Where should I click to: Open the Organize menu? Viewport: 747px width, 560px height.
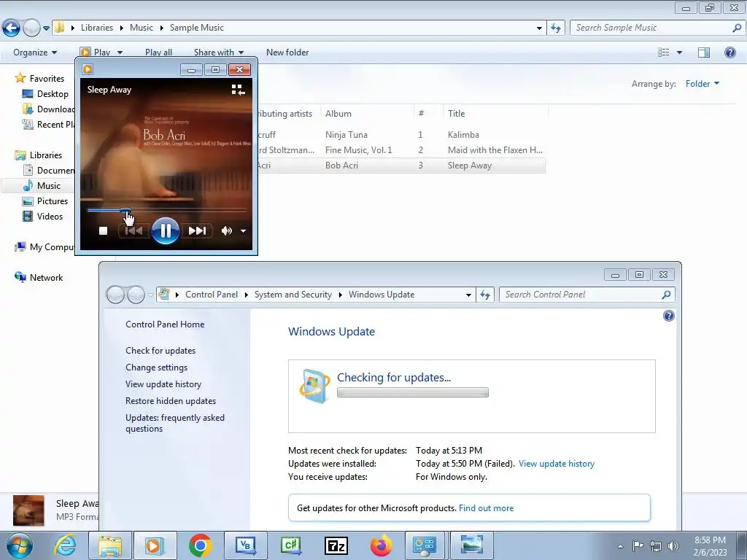tap(35, 52)
